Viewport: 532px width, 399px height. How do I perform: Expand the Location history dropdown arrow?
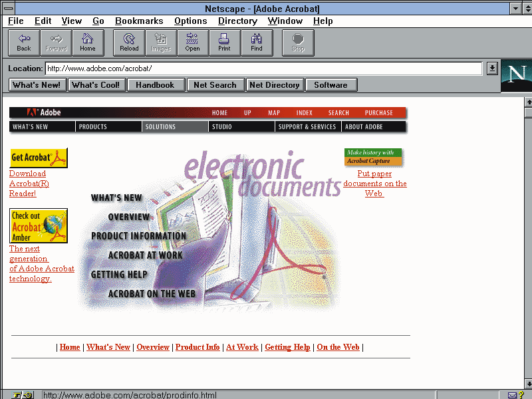pyautogui.click(x=492, y=68)
